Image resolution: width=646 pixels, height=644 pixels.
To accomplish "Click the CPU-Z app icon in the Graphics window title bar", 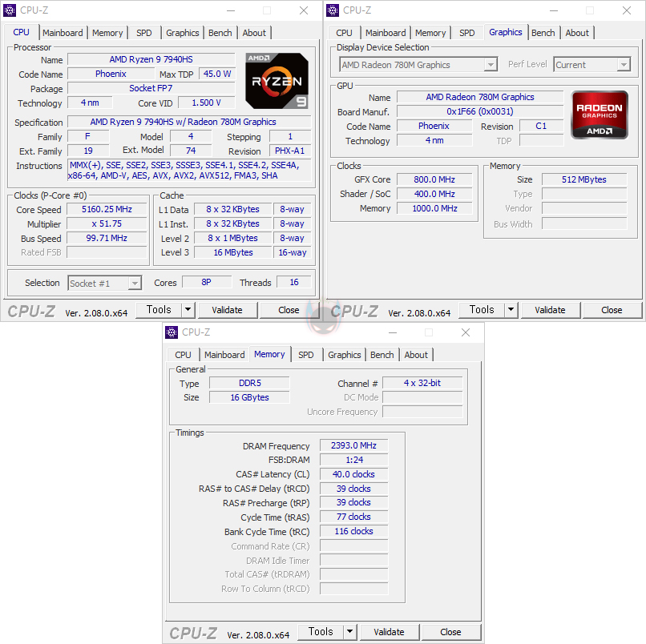I will (333, 10).
